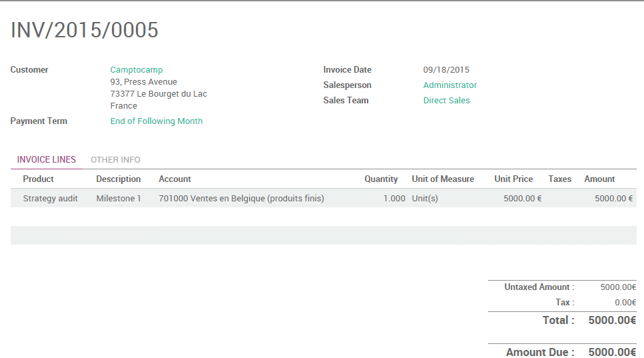Switch to the Other Info tab
Image resolution: width=644 pixels, height=358 pixels.
point(115,160)
